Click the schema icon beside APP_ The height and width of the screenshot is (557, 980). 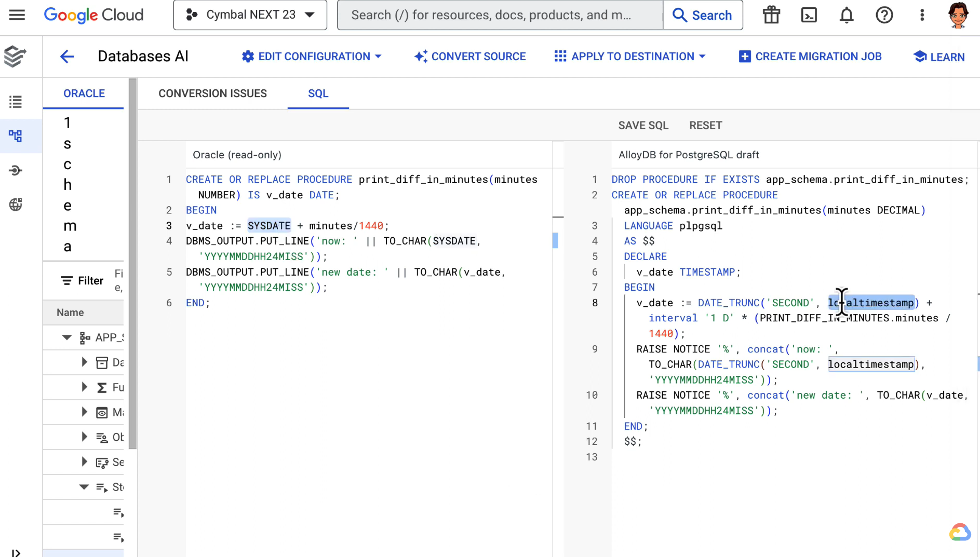[85, 338]
